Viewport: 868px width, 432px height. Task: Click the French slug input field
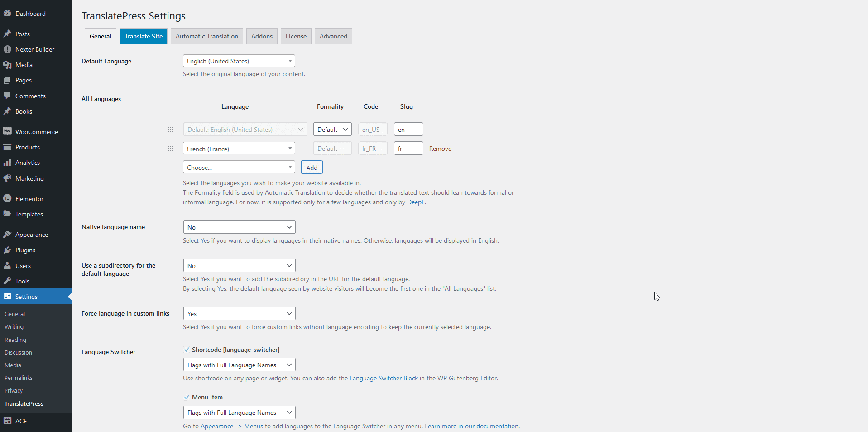coord(408,149)
